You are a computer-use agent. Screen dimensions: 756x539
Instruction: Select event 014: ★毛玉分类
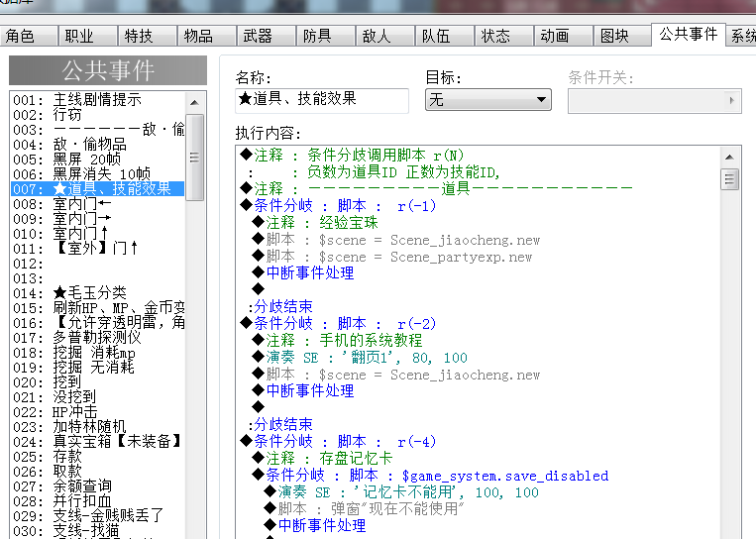(x=98, y=293)
